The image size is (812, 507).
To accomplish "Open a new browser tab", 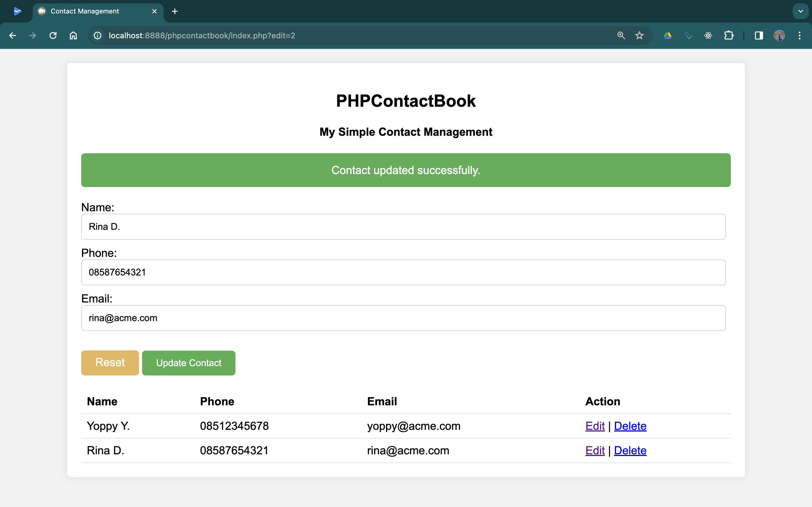I will pyautogui.click(x=175, y=11).
